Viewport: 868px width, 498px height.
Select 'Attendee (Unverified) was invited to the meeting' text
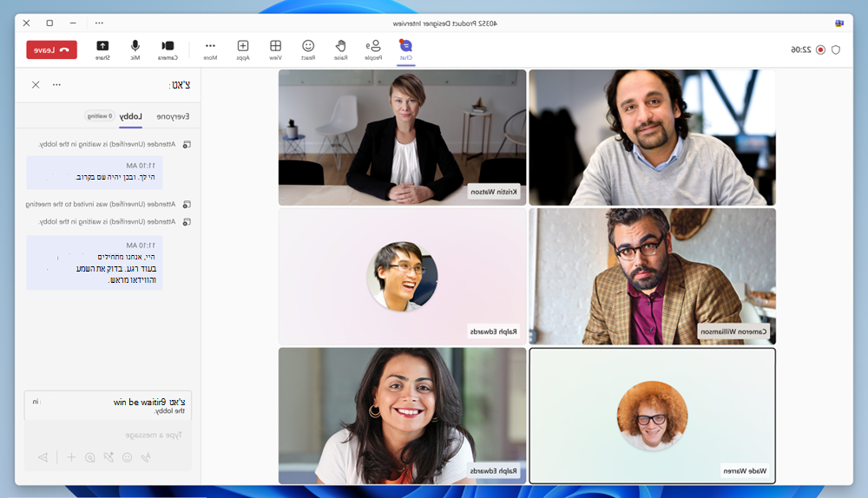[x=100, y=204]
